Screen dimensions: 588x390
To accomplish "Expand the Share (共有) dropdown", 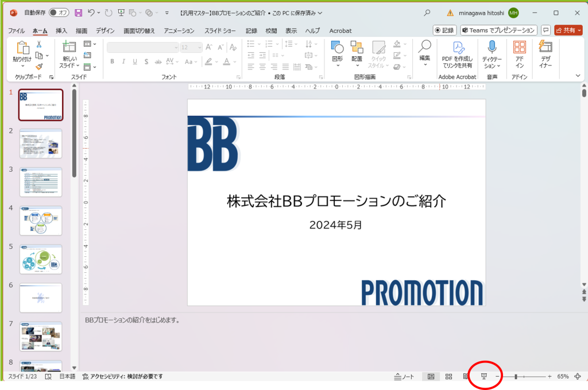I will pos(579,30).
